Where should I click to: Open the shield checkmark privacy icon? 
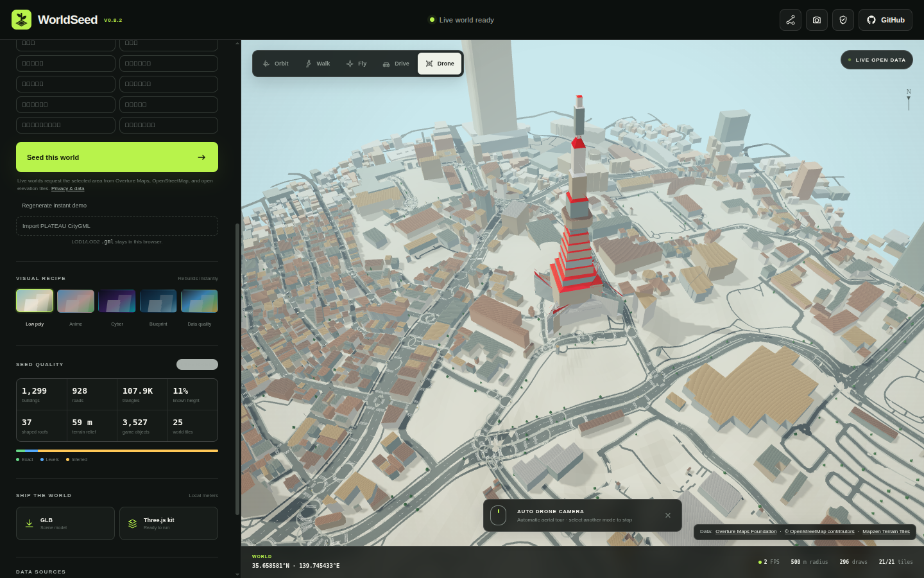tap(843, 20)
